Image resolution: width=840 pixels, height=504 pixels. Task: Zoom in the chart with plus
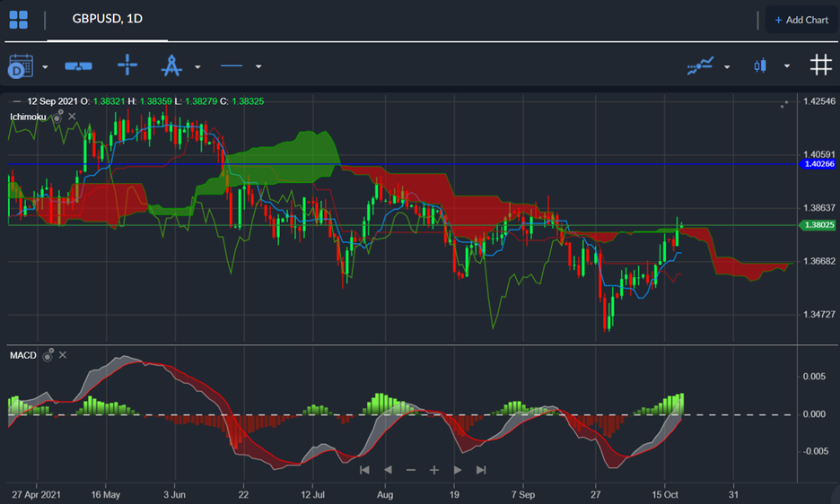click(434, 470)
